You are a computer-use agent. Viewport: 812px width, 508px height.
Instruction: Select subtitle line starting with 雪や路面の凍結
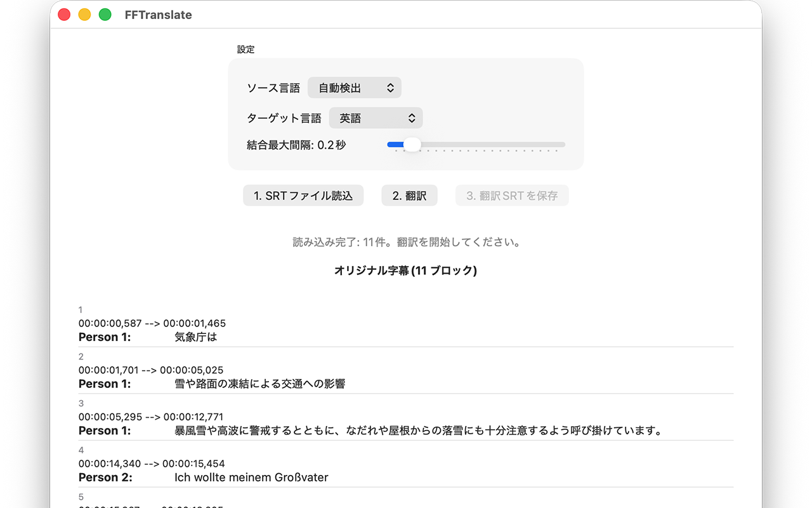(259, 384)
